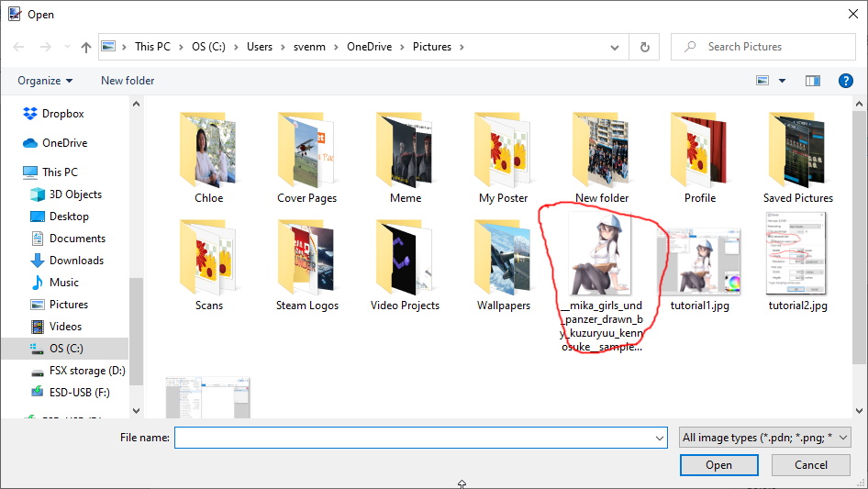
Task: Go up one folder level
Action: 86,47
